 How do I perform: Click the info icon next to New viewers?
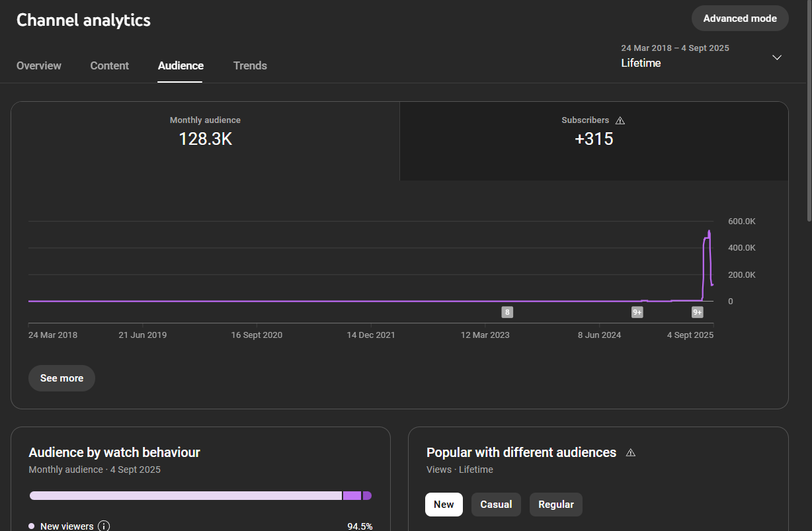(x=104, y=526)
